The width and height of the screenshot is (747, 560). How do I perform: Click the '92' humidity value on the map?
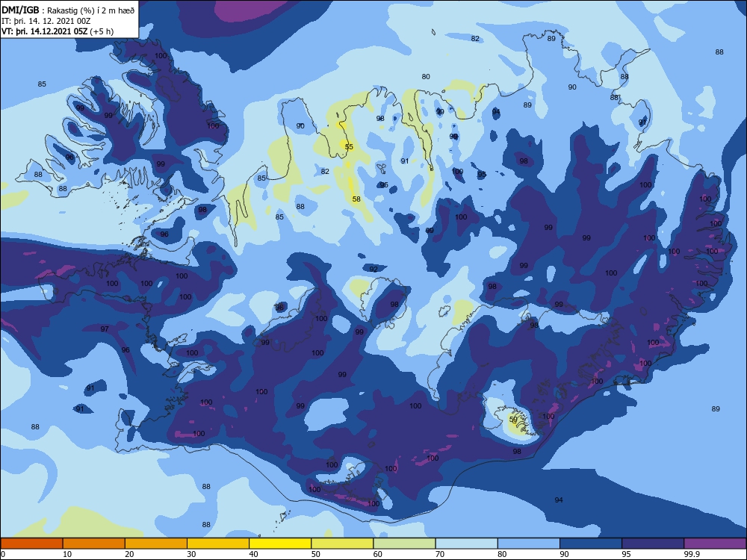(373, 270)
